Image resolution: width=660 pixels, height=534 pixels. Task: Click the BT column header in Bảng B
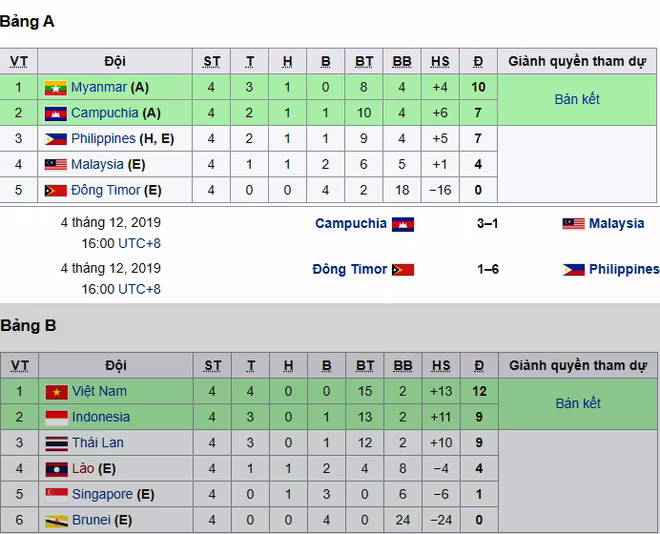pos(365,366)
